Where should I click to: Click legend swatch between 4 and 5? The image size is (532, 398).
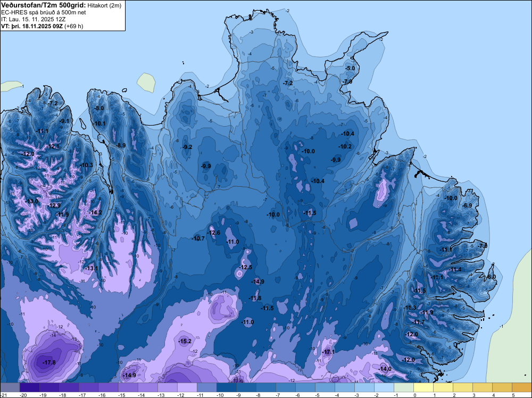coord(502,387)
